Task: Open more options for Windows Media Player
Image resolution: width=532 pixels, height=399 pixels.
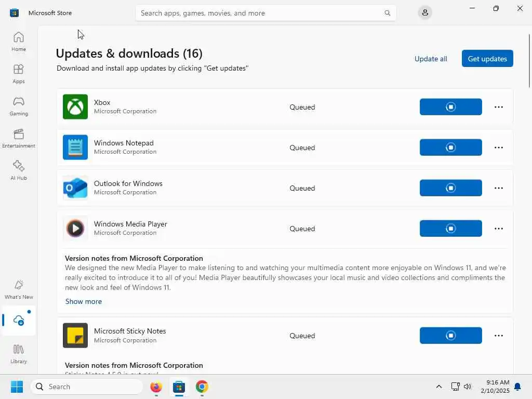Action: 498,229
